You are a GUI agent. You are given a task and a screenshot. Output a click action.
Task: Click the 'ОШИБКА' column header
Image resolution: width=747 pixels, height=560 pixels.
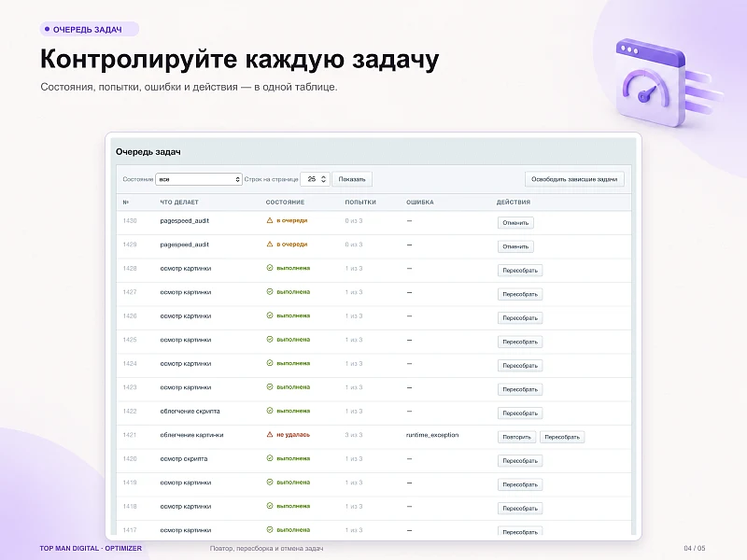coord(419,202)
